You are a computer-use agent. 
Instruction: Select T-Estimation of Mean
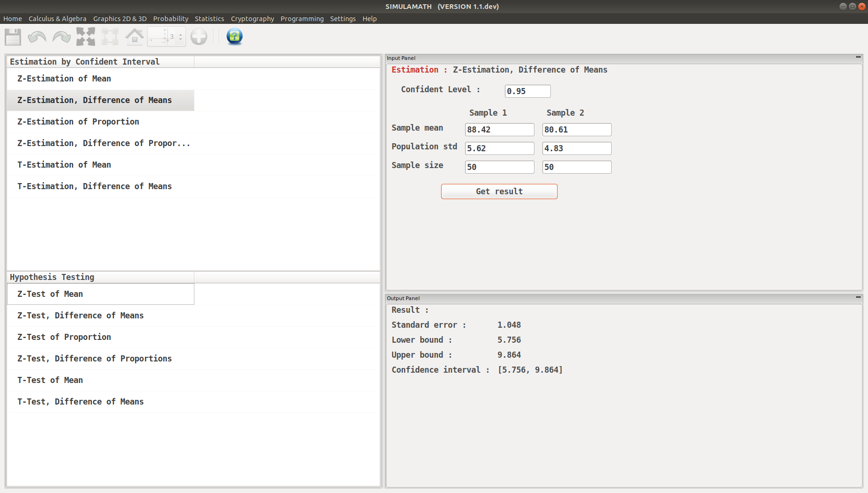point(101,165)
